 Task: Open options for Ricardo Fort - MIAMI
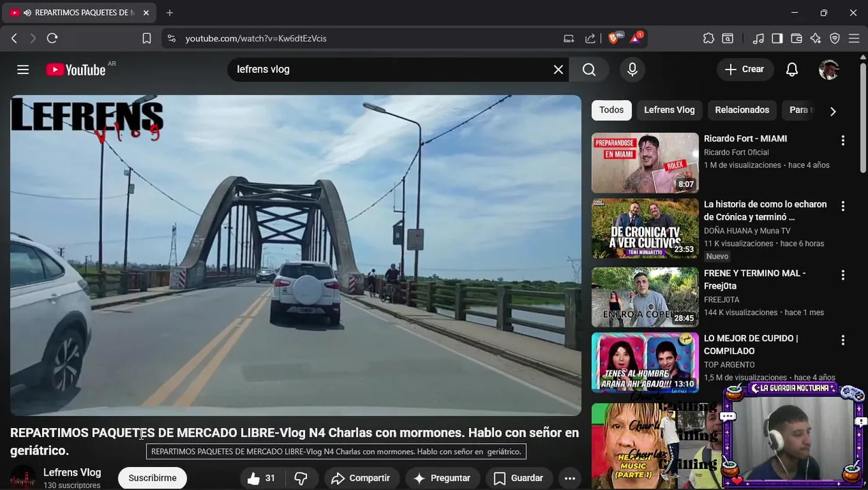tap(843, 140)
